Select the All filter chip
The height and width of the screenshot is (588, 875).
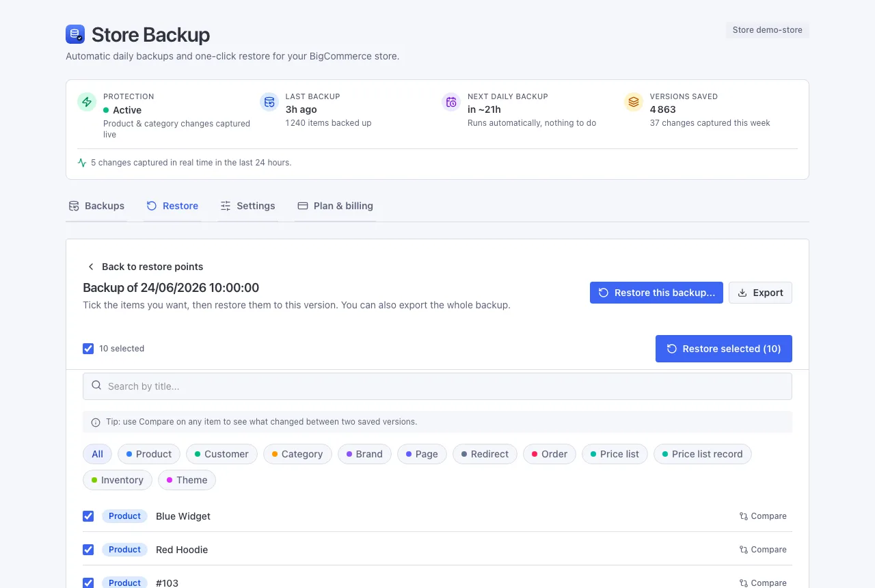[97, 454]
